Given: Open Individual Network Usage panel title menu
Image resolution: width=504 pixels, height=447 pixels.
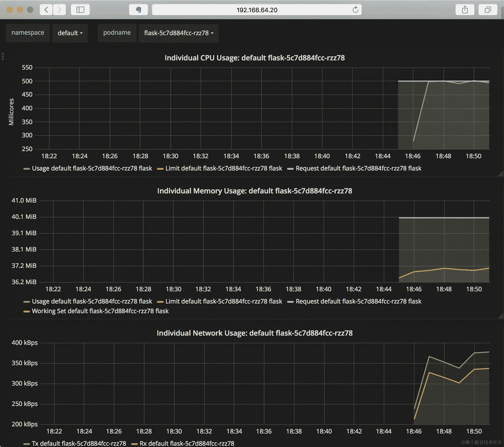Looking at the screenshot, I should click(x=254, y=333).
